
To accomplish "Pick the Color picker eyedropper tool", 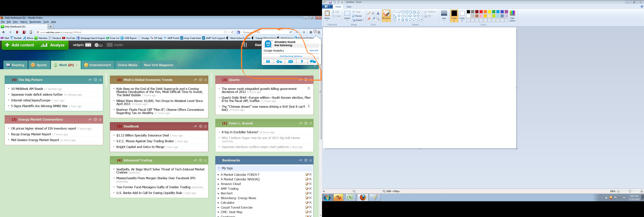I will coord(373,19).
